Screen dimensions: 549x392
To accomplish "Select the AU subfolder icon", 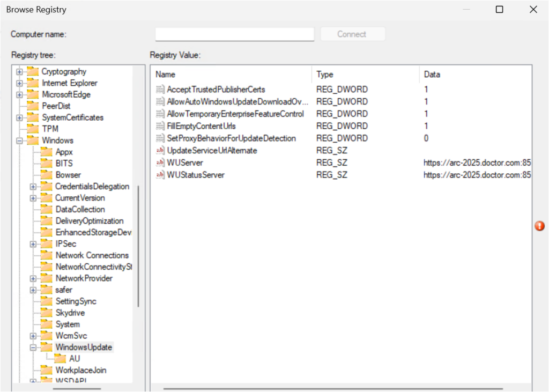I will coord(61,359).
